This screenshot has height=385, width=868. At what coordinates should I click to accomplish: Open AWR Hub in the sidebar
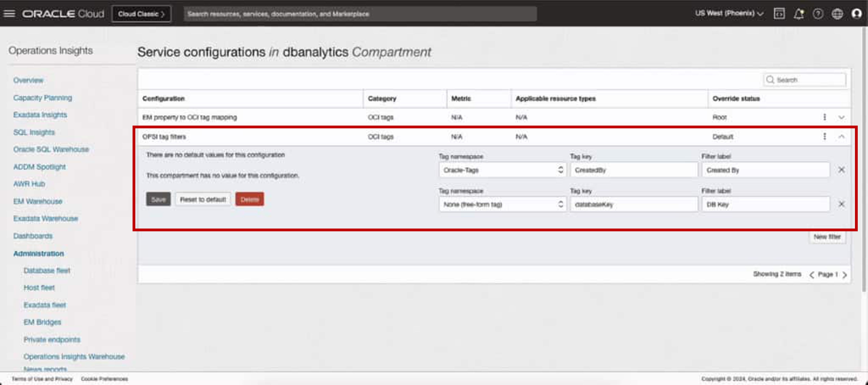29,184
